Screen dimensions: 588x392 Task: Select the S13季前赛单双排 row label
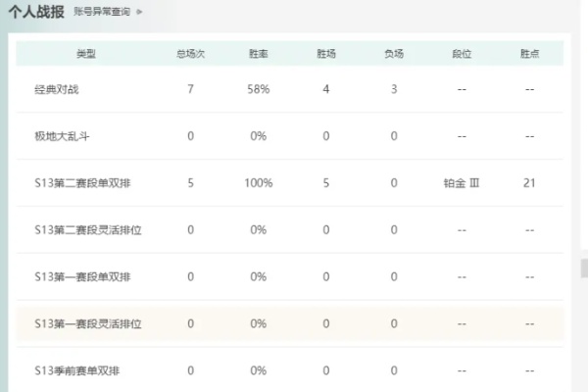pos(77,370)
